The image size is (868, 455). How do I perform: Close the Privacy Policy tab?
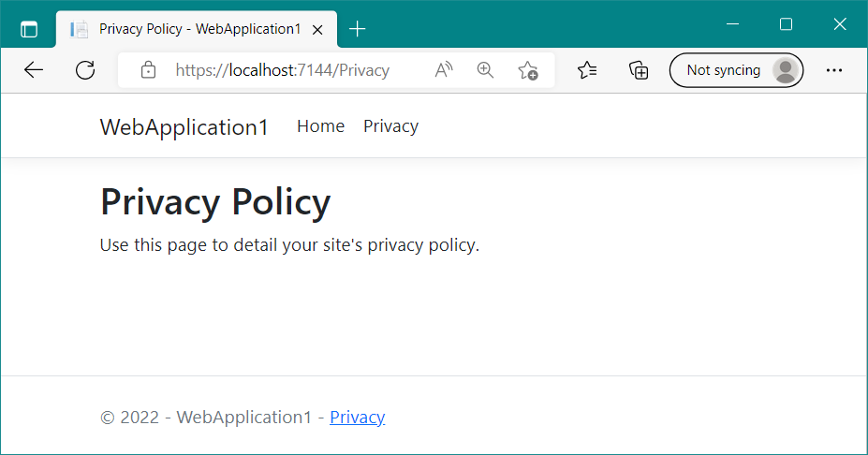[317, 30]
